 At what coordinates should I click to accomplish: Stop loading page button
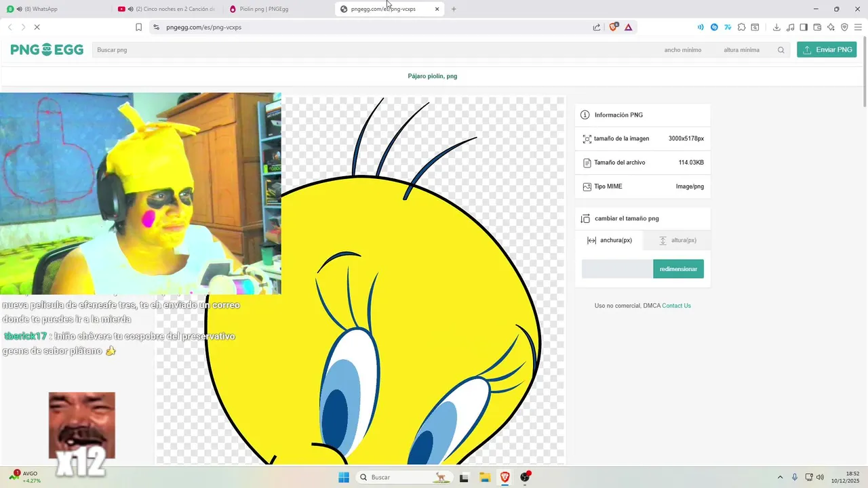(37, 27)
